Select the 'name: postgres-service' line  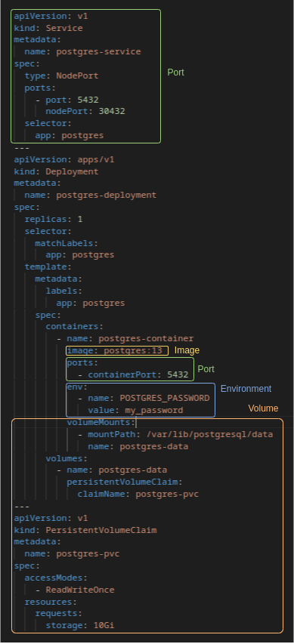pos(82,52)
